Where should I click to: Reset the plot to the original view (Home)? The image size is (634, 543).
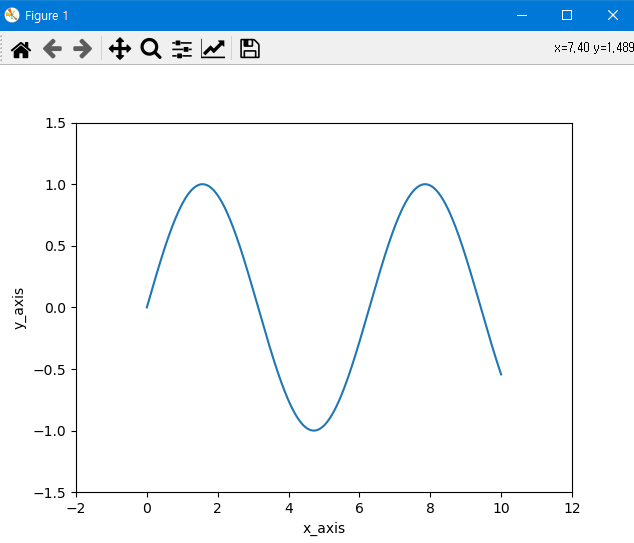21,49
